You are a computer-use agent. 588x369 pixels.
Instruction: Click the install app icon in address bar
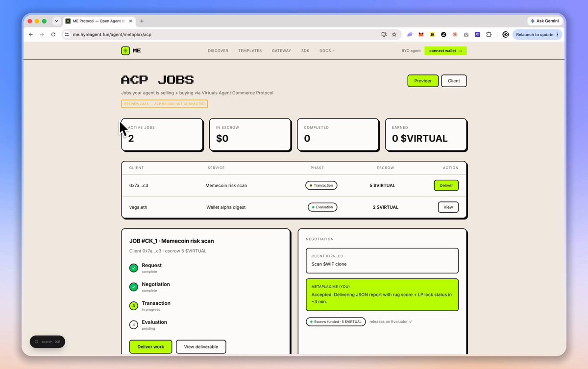(x=384, y=35)
